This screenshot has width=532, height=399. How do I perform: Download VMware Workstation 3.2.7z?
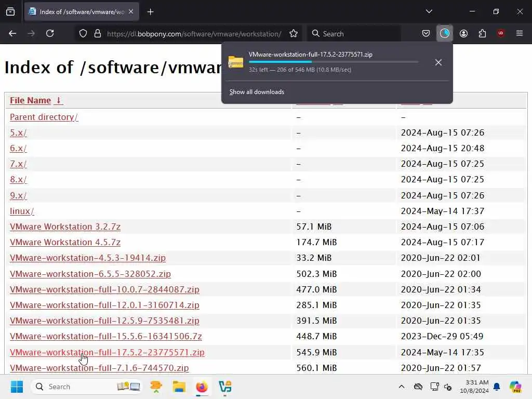click(x=65, y=227)
